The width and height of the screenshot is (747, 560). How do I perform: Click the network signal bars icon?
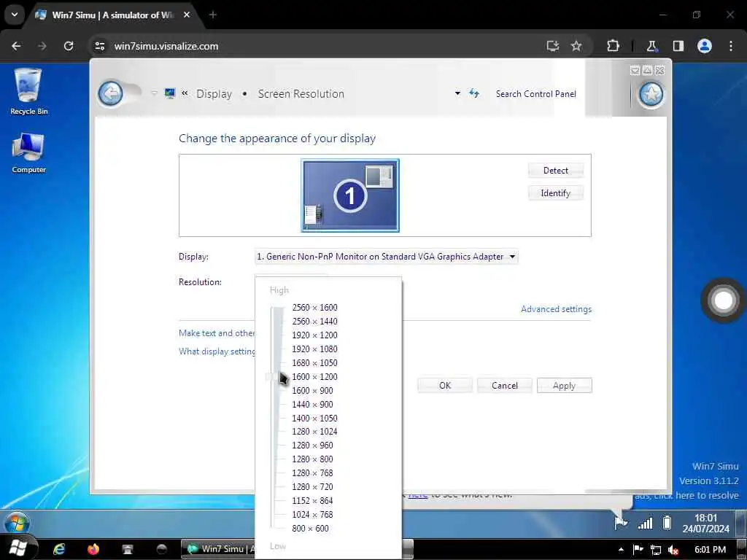[645, 524]
